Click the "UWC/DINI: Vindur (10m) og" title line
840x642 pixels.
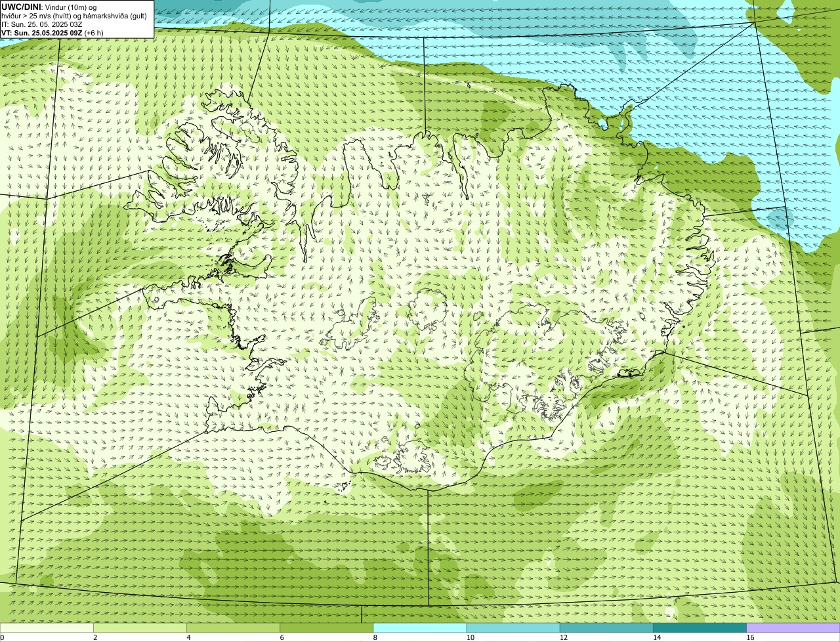(49, 7)
